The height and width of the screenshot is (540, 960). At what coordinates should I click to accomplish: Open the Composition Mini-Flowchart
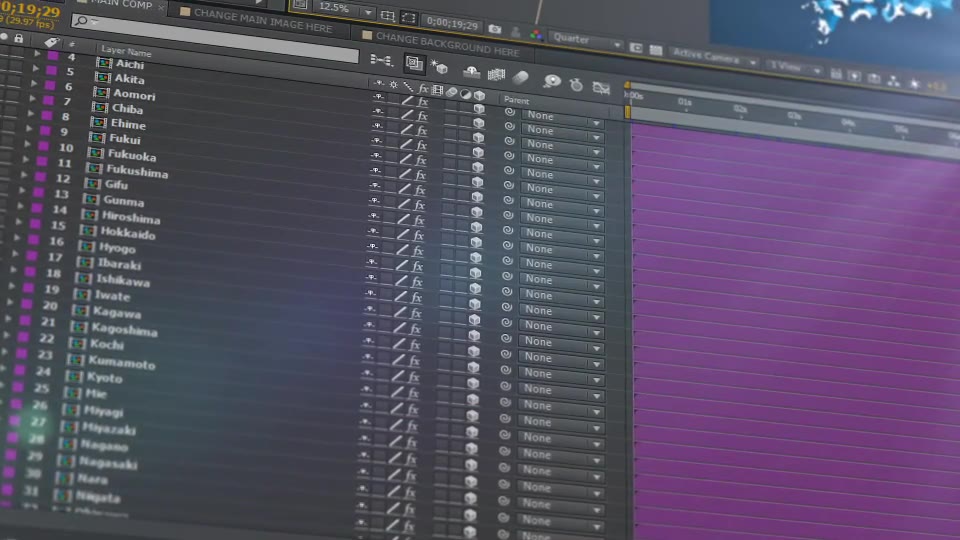click(381, 59)
